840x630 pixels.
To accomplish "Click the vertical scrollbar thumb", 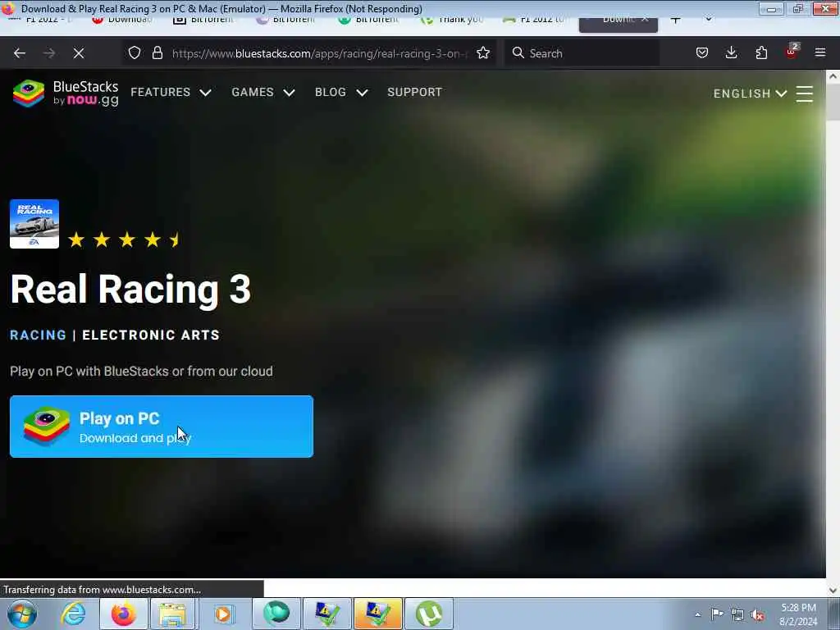I will [833, 102].
